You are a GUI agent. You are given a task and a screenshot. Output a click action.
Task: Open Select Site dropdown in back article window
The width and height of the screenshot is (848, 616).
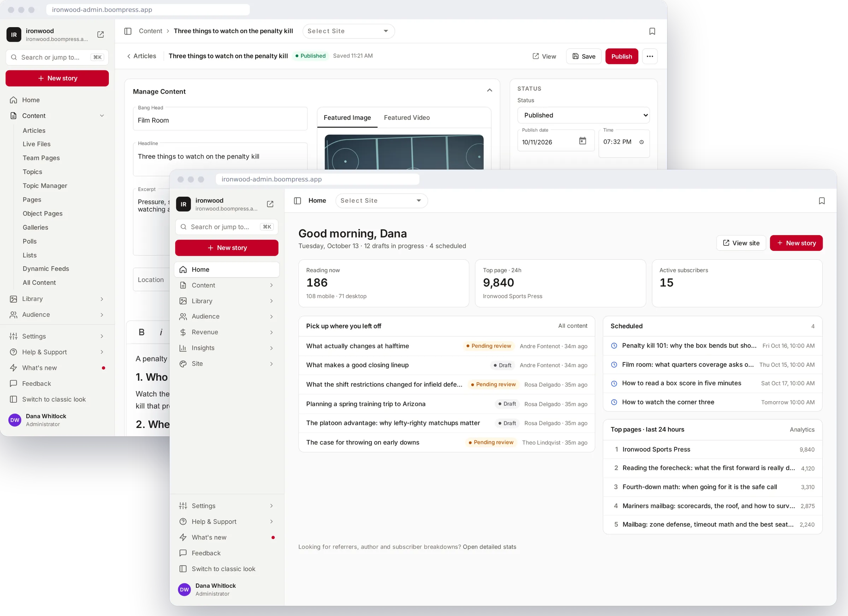[348, 31]
